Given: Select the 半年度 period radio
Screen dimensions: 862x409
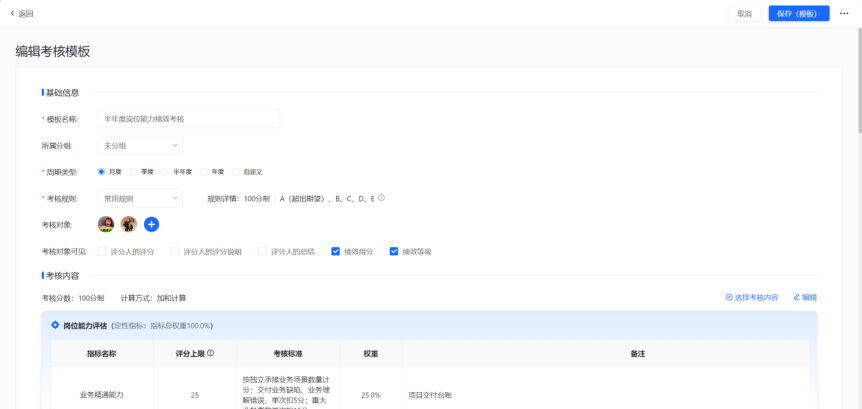Looking at the screenshot, I should [165, 172].
